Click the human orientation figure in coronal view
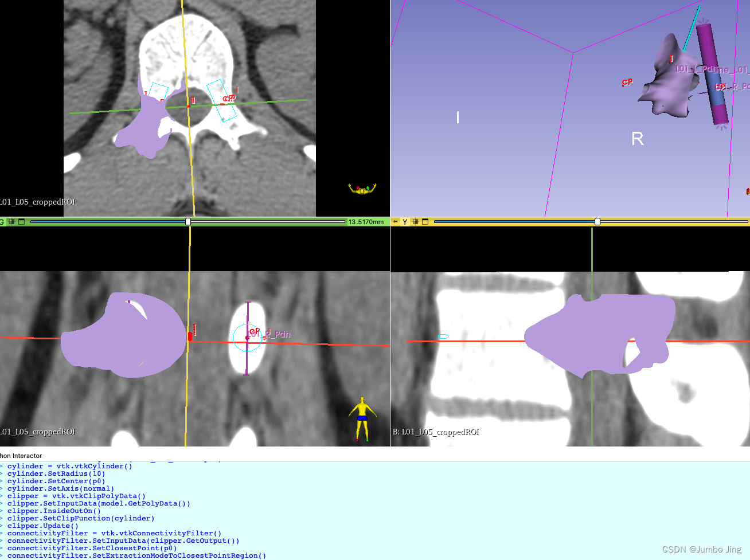Viewport: 750px width, 560px height. pos(362,419)
